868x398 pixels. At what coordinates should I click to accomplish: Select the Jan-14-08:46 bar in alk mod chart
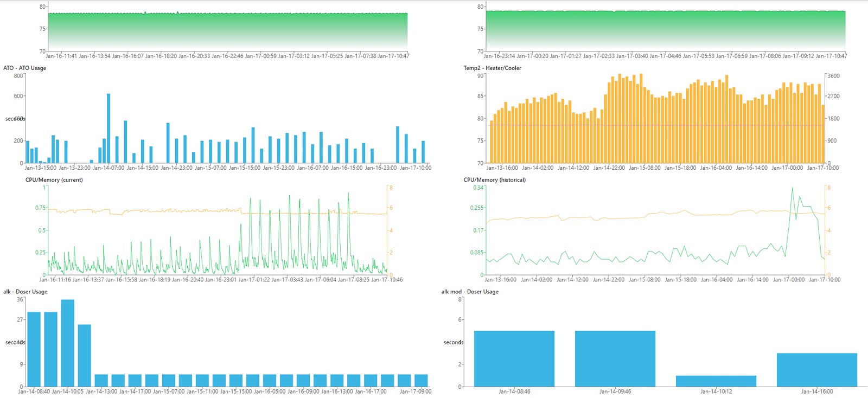coord(514,358)
